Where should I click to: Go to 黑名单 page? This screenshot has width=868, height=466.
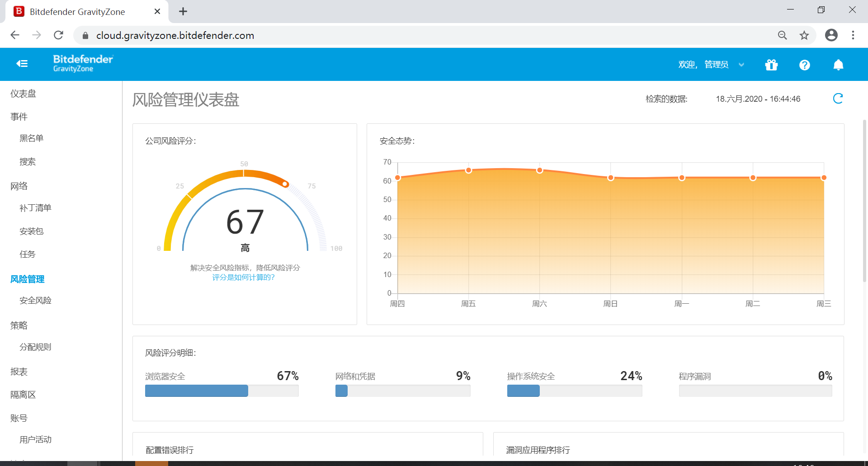tap(32, 138)
